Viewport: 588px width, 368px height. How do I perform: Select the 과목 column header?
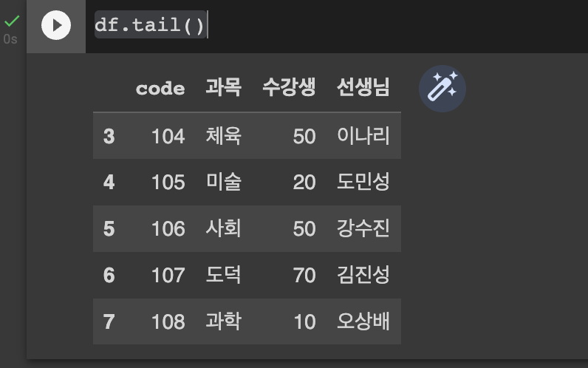pyautogui.click(x=223, y=88)
